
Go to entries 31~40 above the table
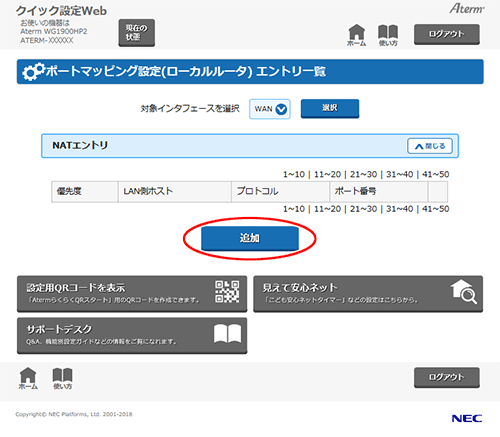click(399, 174)
